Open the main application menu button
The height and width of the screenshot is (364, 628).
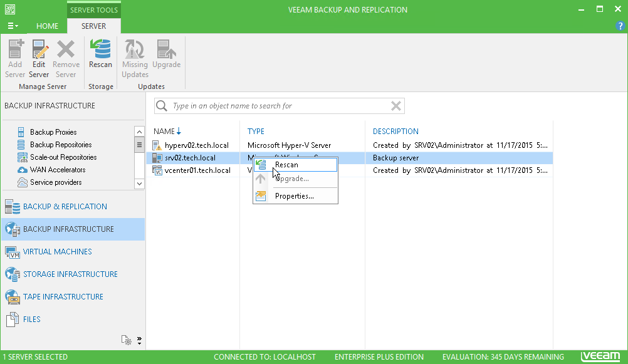coord(13,26)
